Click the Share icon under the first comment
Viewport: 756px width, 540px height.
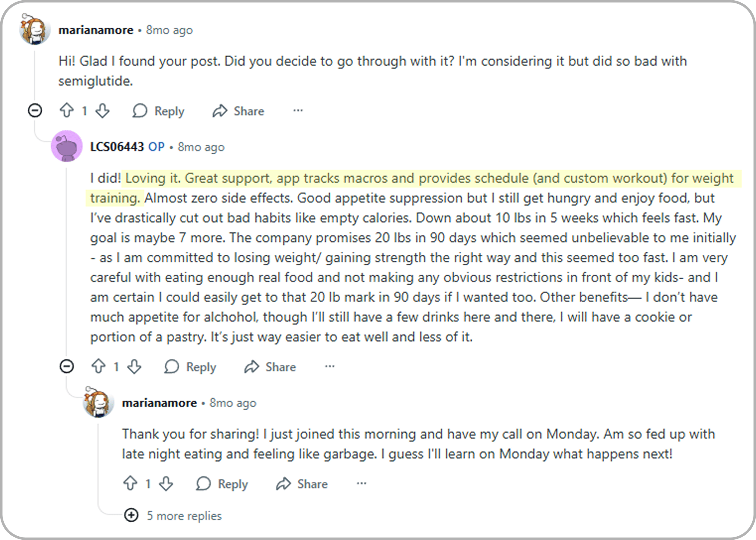220,111
